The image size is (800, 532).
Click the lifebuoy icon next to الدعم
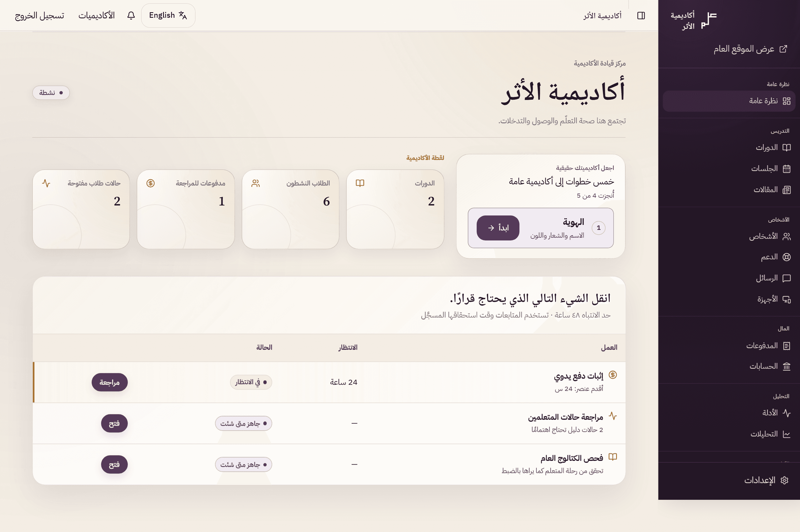click(786, 257)
